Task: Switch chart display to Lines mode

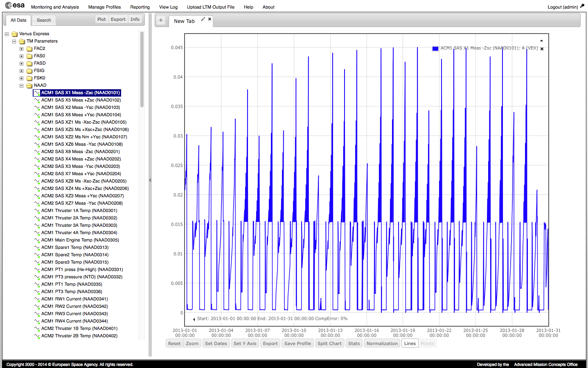Action: 410,343
